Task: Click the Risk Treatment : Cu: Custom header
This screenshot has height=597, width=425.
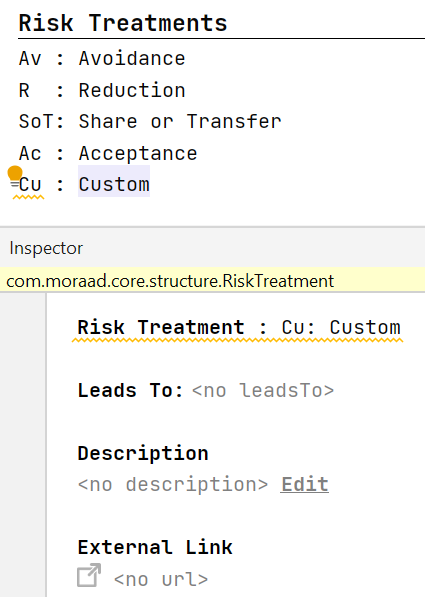Action: [x=239, y=327]
